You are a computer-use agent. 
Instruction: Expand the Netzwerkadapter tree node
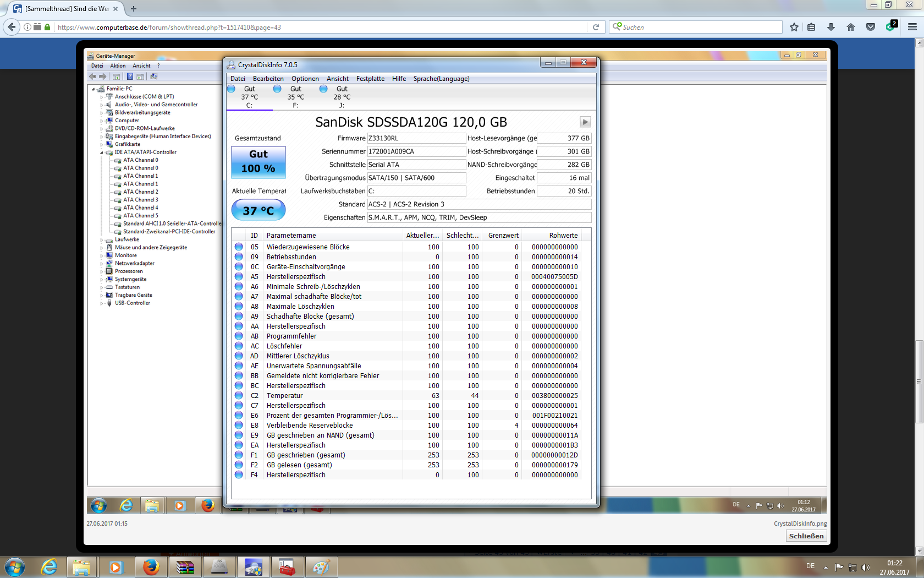102,264
